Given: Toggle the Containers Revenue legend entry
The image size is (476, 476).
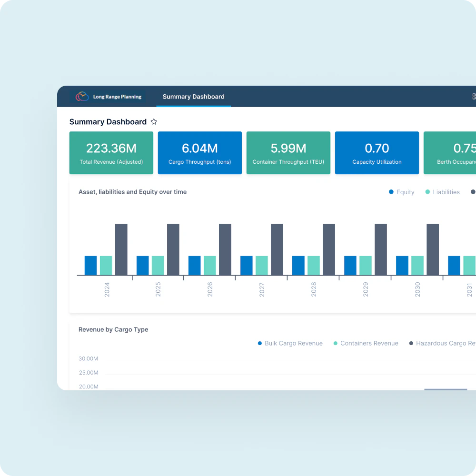Looking at the screenshot, I should click(x=366, y=343).
